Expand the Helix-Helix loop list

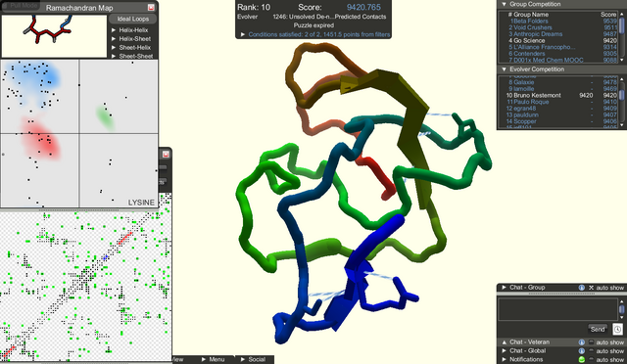(x=114, y=30)
